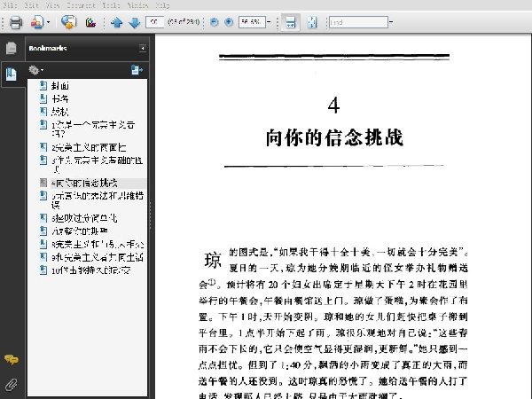Toggle the Bookmarks panel sidebar button
Image resolution: width=532 pixels, height=399 pixels.
tap(12, 74)
